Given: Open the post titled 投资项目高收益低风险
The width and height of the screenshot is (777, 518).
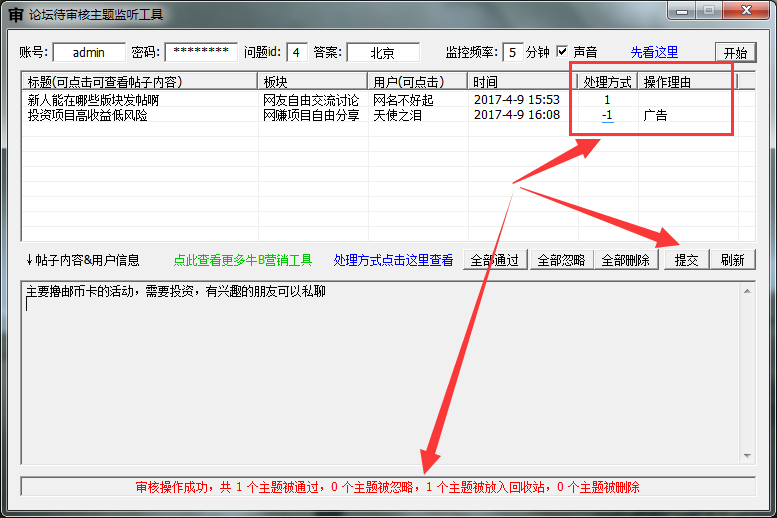Looking at the screenshot, I should click(x=88, y=115).
